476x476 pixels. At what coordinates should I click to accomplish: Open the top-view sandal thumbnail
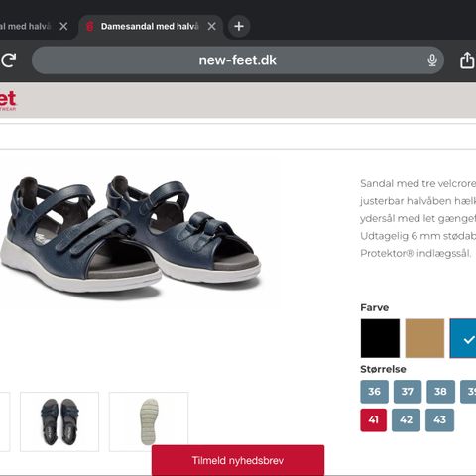point(59,421)
